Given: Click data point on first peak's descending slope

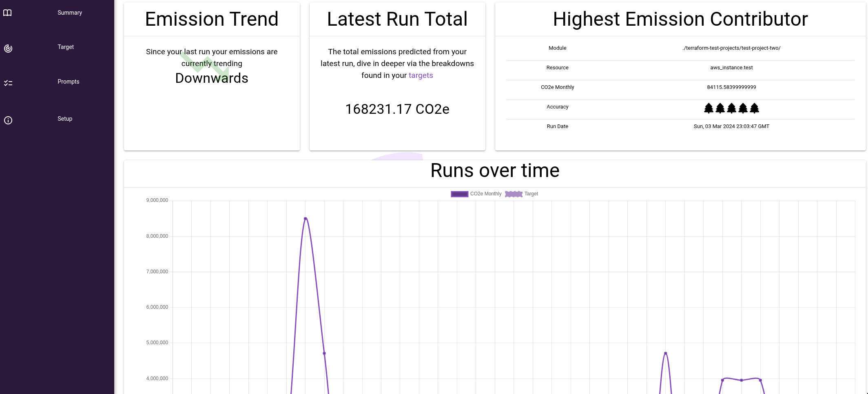Looking at the screenshot, I should point(324,353).
